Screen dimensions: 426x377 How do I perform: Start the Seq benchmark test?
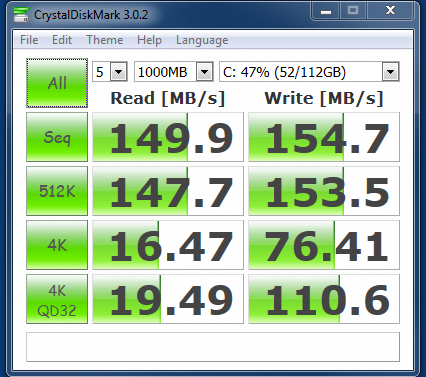click(x=57, y=137)
